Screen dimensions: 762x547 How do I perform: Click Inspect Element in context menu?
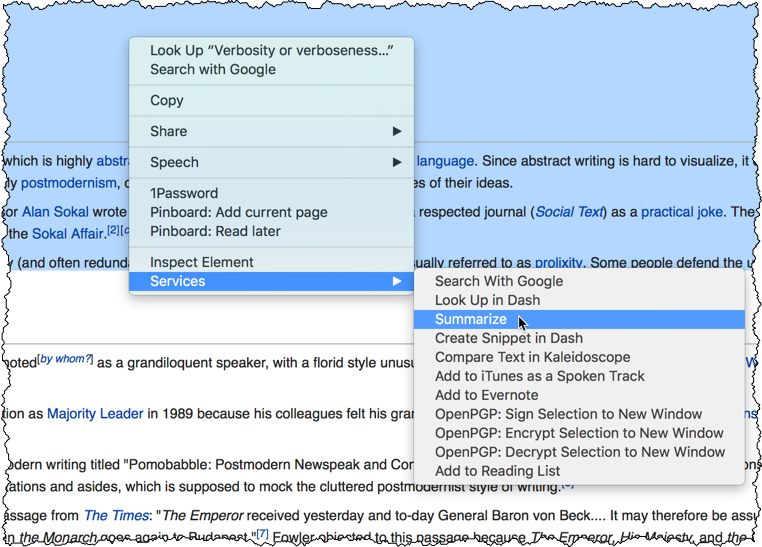tap(201, 262)
